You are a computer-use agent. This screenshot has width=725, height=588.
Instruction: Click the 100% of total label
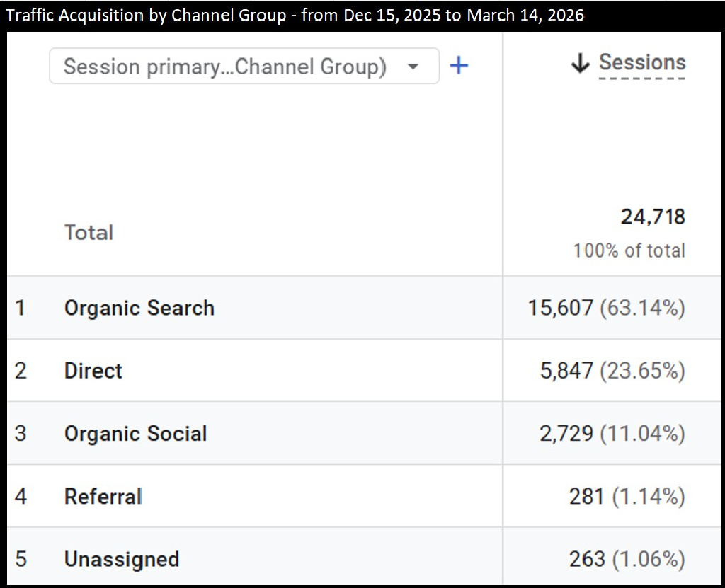629,250
